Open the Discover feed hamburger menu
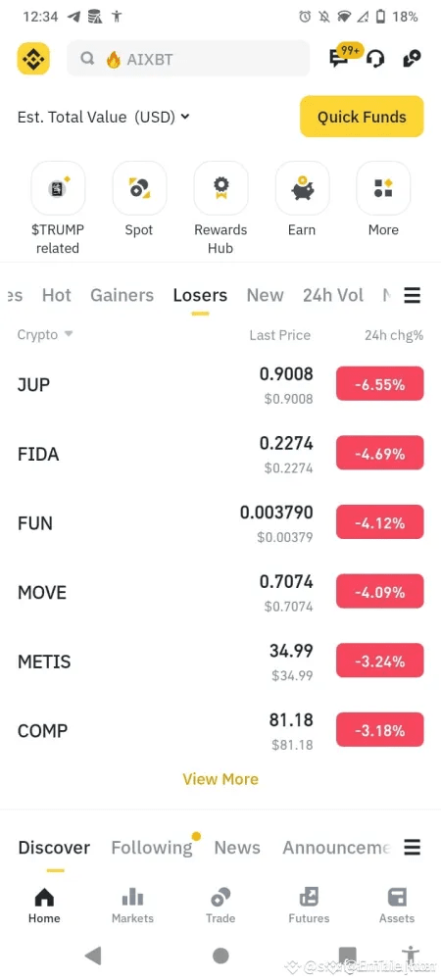 413,848
